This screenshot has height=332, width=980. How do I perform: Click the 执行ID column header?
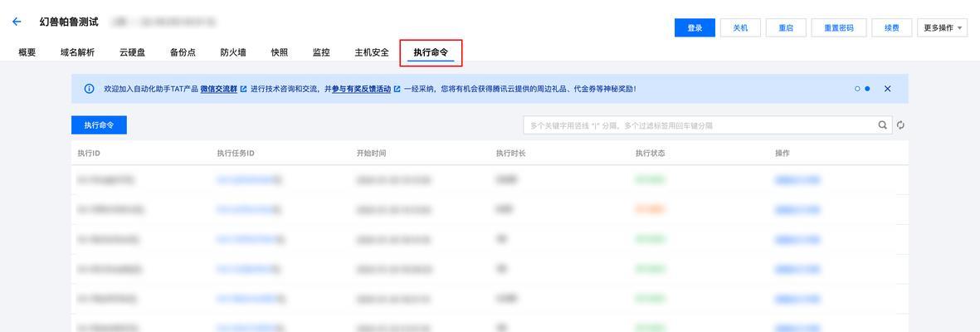(89, 154)
